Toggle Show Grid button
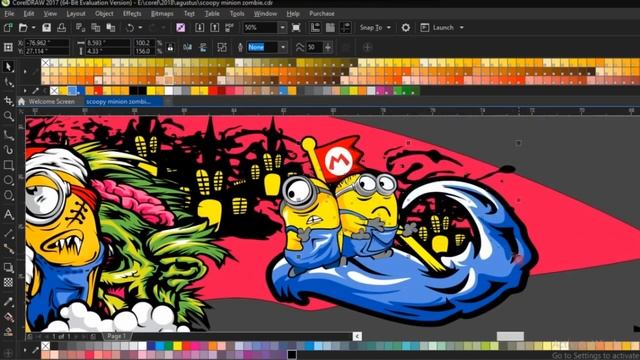Image resolution: width=640 pixels, height=360 pixels. (330, 27)
